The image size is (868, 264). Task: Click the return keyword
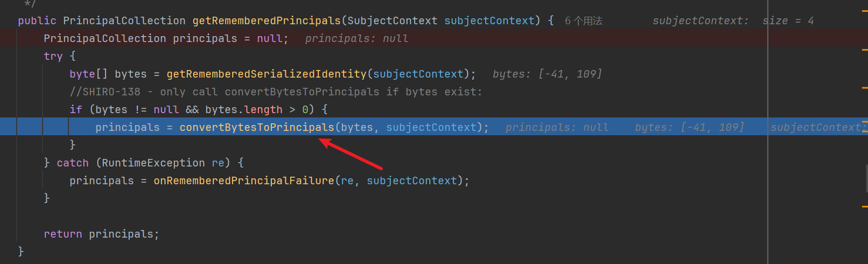(63, 234)
